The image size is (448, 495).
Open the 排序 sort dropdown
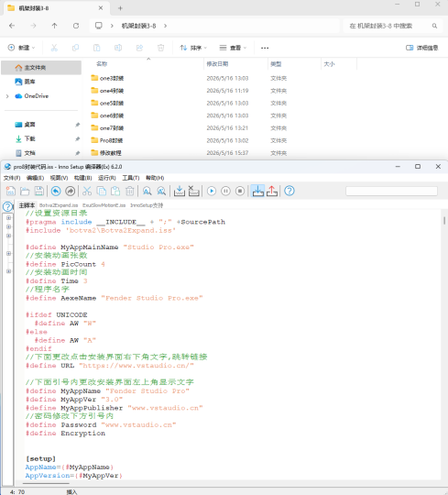click(x=193, y=48)
